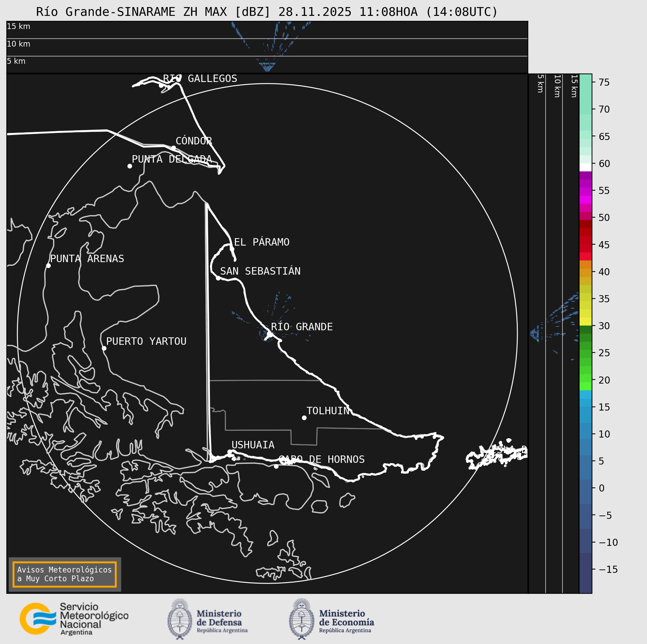
Task: Click the Avisos Meteorológicos a Muy Corto Plazo box
Action: (64, 574)
